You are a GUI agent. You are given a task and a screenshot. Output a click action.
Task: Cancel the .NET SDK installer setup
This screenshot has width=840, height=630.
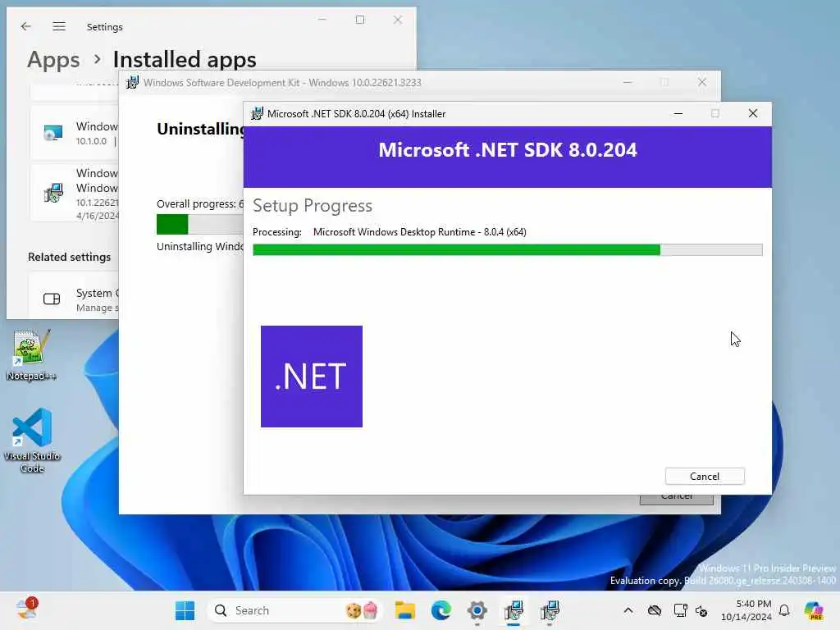pos(705,476)
